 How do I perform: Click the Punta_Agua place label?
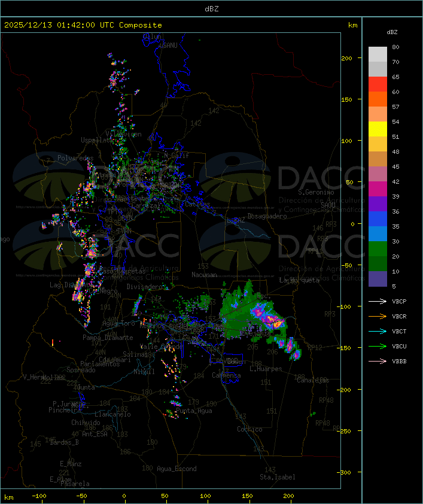tap(194, 411)
